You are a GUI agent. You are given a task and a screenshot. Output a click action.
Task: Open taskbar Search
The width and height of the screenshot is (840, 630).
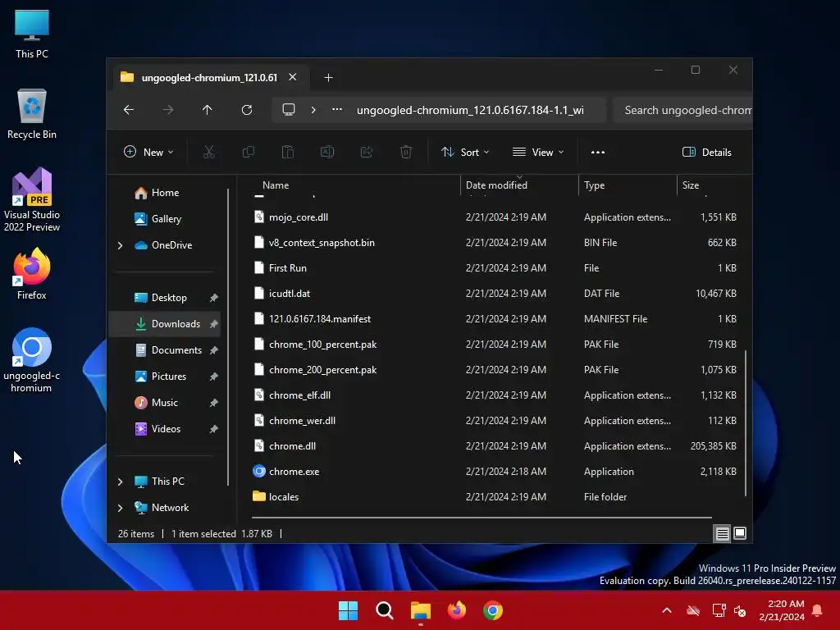tap(385, 610)
